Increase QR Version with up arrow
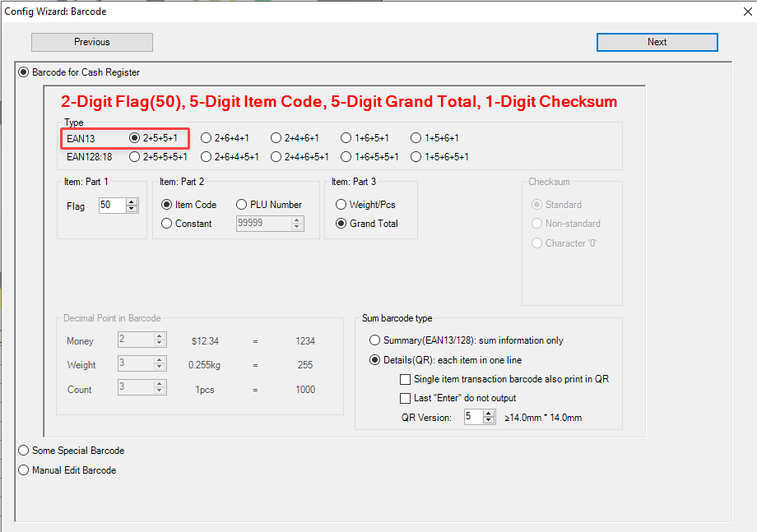 click(489, 414)
